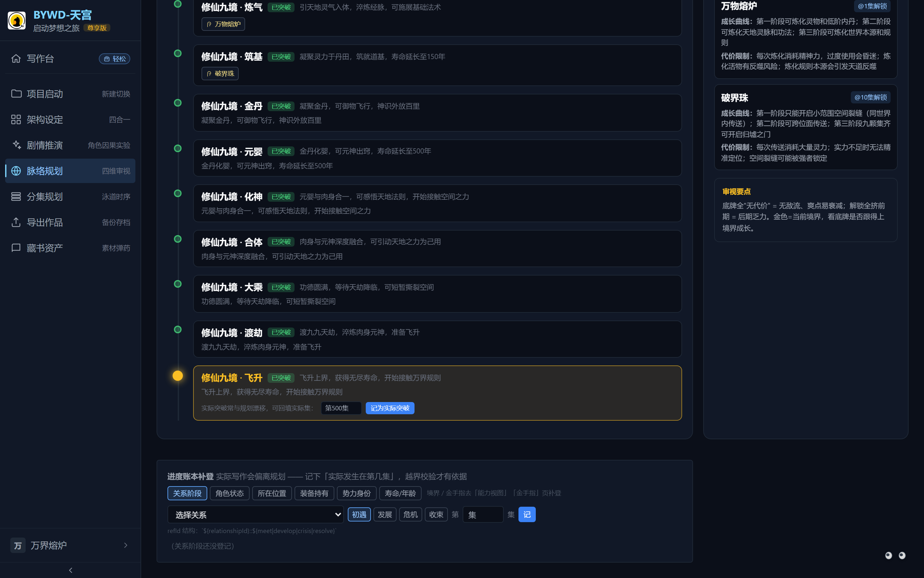The image size is (924, 578).
Task: Click the 破界珠 tag under 筑基
Action: click(x=220, y=74)
